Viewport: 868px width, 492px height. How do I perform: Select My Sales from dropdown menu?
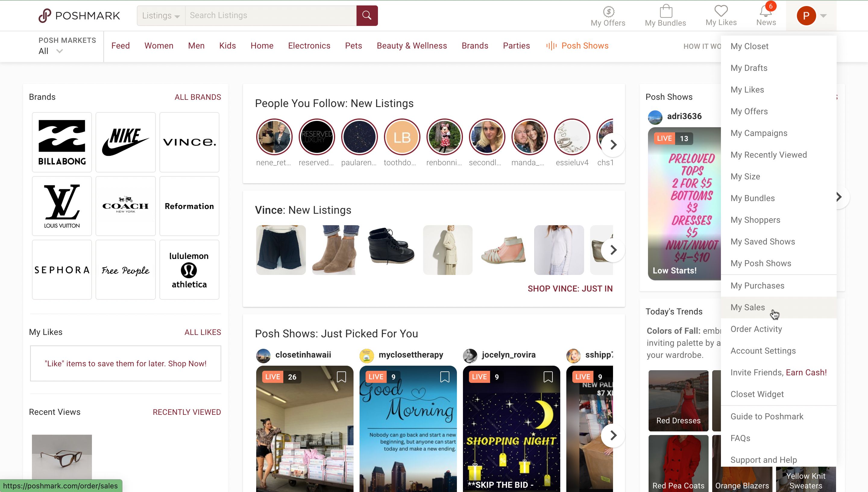coord(747,307)
